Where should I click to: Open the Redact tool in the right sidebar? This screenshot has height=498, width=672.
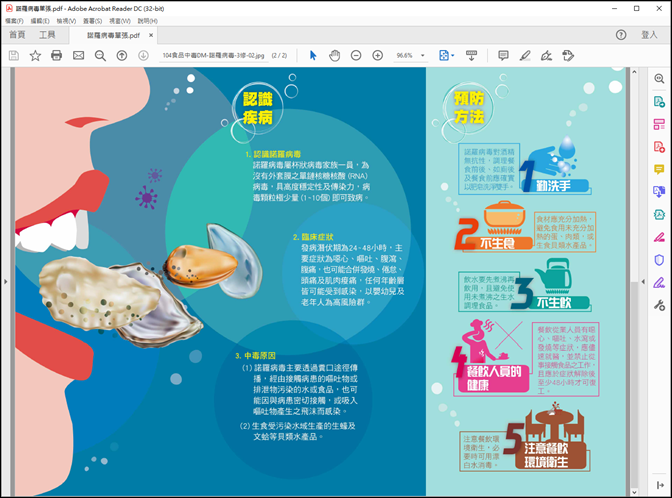tap(659, 237)
